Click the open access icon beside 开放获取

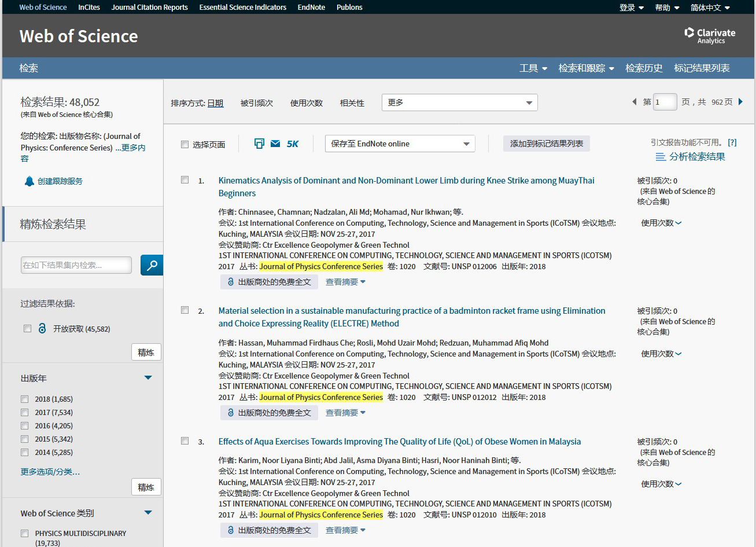pos(42,328)
